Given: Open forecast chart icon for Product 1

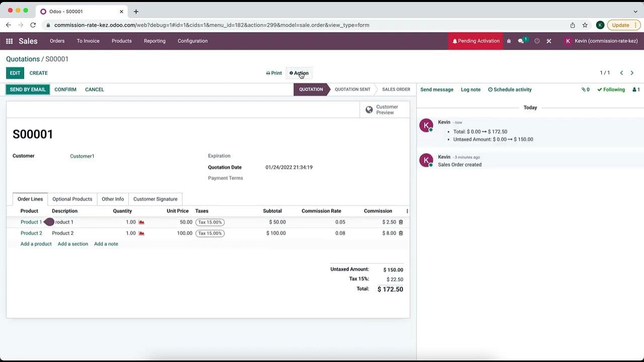Looking at the screenshot, I should 141,222.
